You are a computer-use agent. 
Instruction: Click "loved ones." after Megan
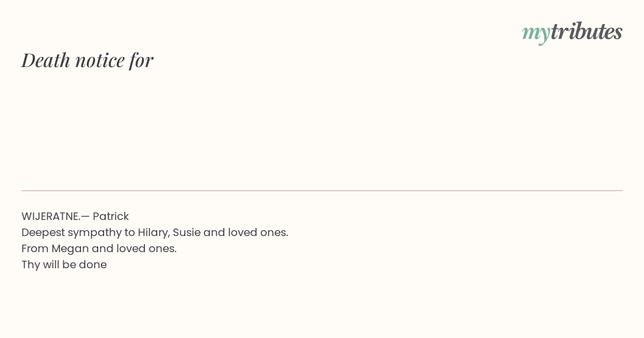pos(147,248)
